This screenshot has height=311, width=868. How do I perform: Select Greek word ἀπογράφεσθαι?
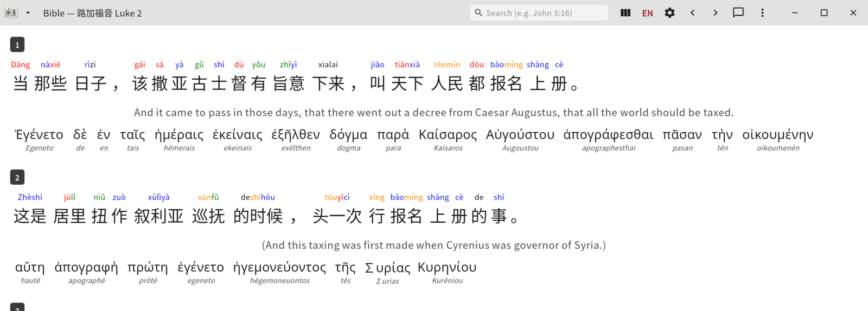(x=609, y=135)
